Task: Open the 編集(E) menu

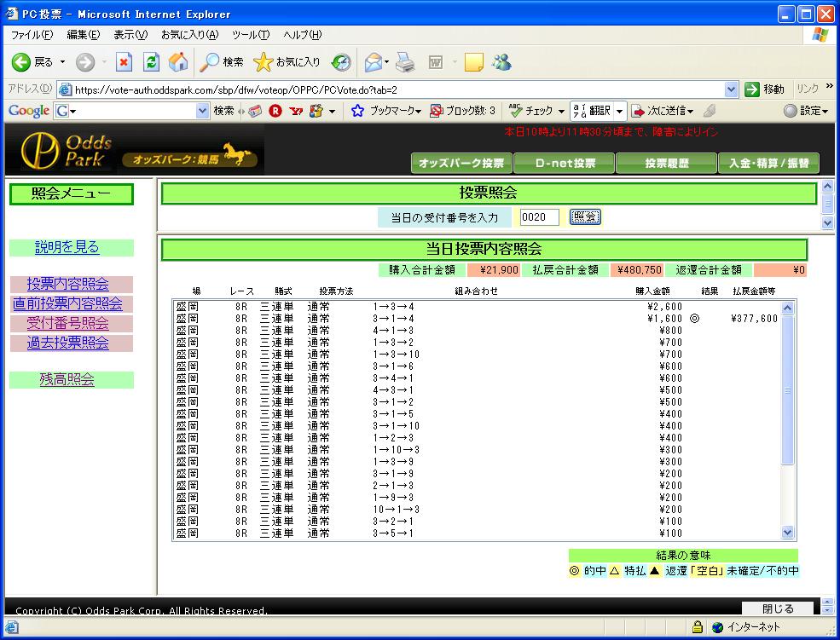Action: pos(83,35)
